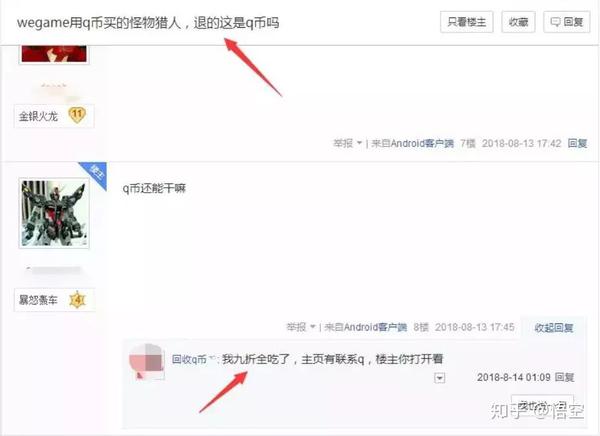Click the 暴怒쵸车 level 4 star badge
Image resolution: width=600 pixels, height=436 pixels.
pyautogui.click(x=77, y=300)
